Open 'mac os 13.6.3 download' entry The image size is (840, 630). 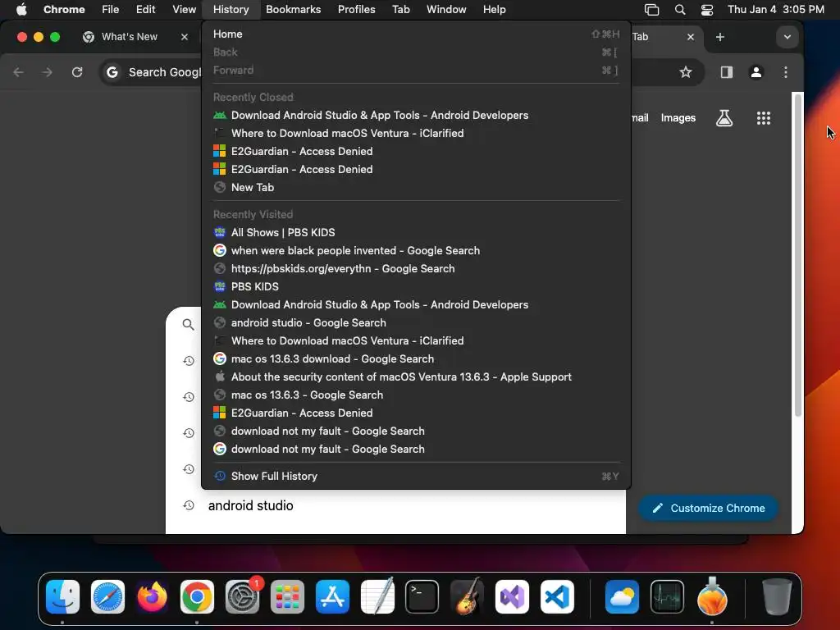click(x=416, y=359)
